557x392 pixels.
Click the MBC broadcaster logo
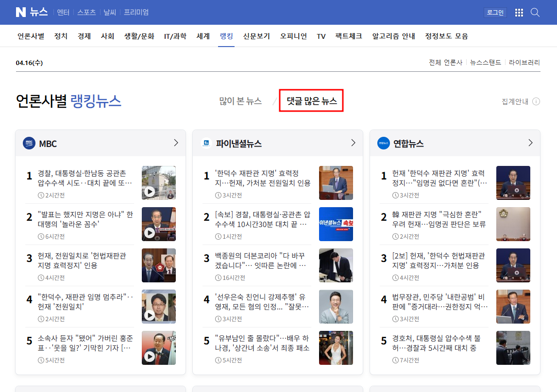[x=29, y=143]
